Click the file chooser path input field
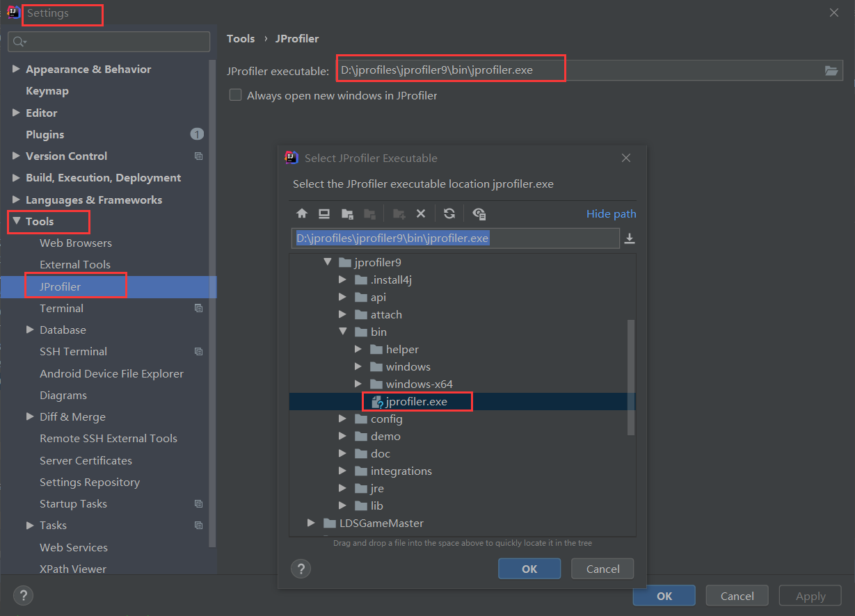The image size is (855, 616). [455, 238]
